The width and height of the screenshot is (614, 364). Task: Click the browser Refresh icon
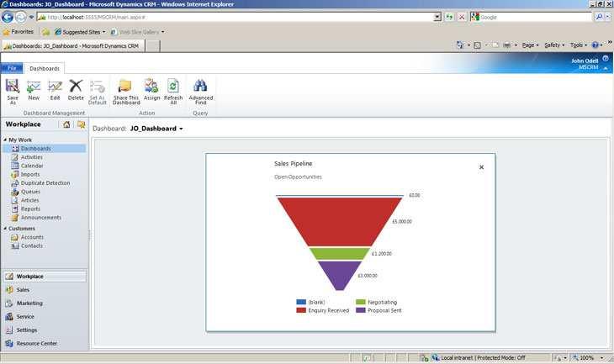(x=449, y=17)
